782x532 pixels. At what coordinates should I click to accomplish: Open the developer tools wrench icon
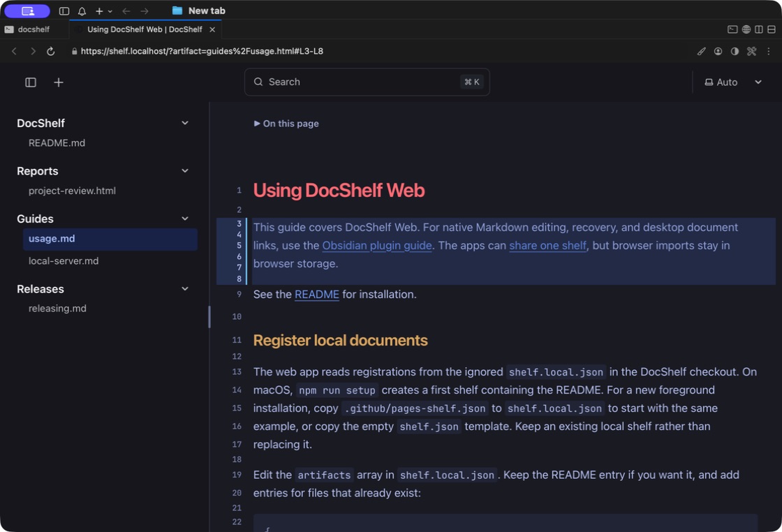[x=751, y=51]
